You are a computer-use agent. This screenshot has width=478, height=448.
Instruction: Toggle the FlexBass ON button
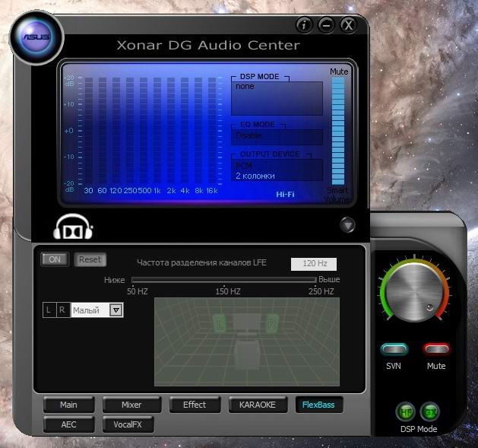tap(54, 259)
